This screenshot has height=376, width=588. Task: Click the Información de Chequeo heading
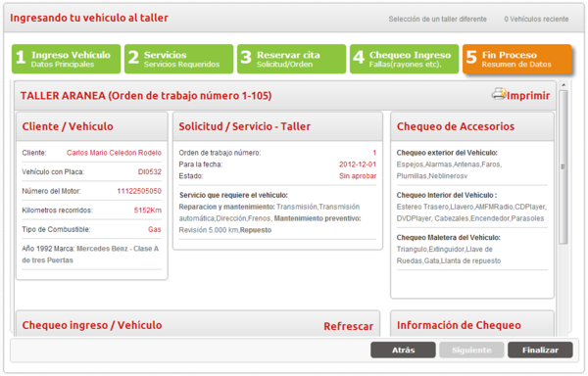(x=459, y=325)
